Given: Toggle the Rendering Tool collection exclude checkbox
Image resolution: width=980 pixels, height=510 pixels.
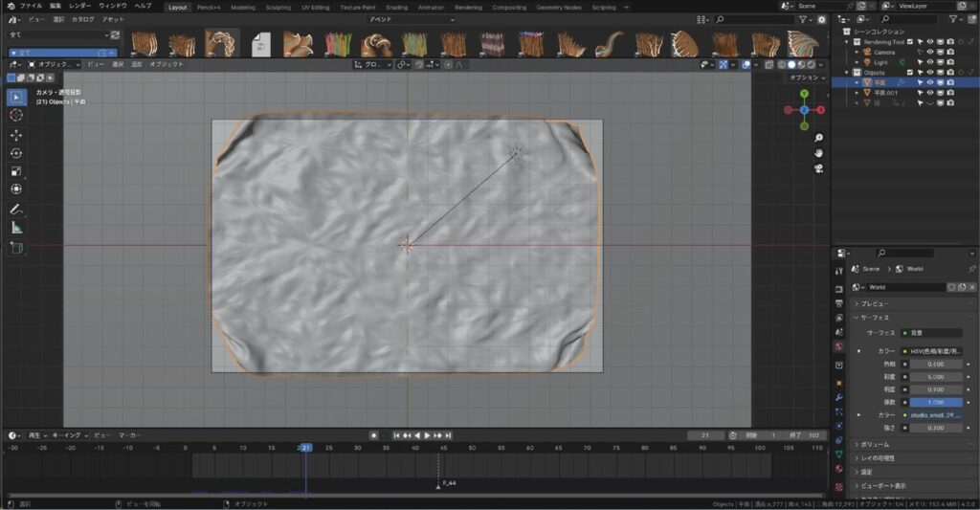Looking at the screenshot, I should pos(910,42).
